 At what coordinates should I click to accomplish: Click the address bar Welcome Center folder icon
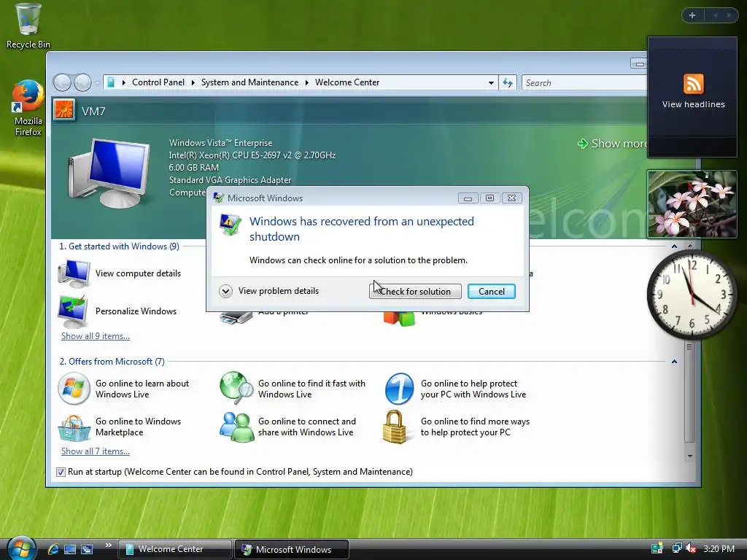coord(111,83)
